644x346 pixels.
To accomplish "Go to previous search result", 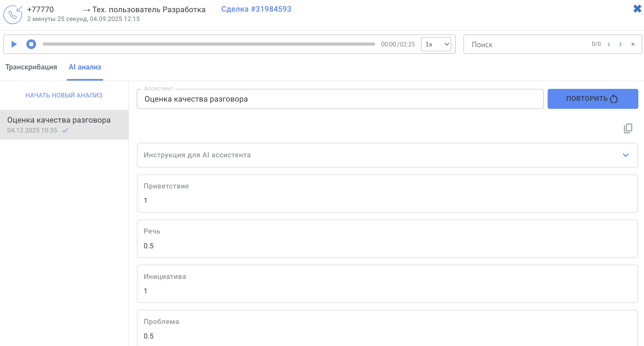I will pos(609,44).
